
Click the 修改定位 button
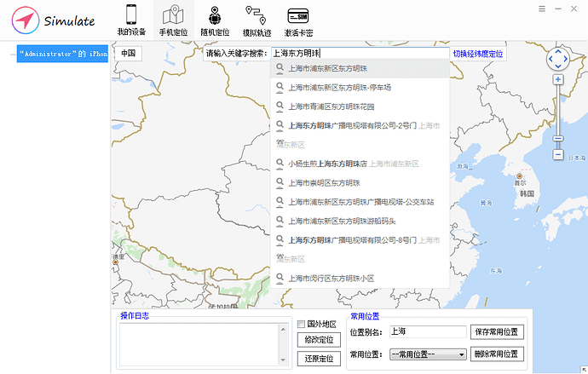(x=315, y=339)
